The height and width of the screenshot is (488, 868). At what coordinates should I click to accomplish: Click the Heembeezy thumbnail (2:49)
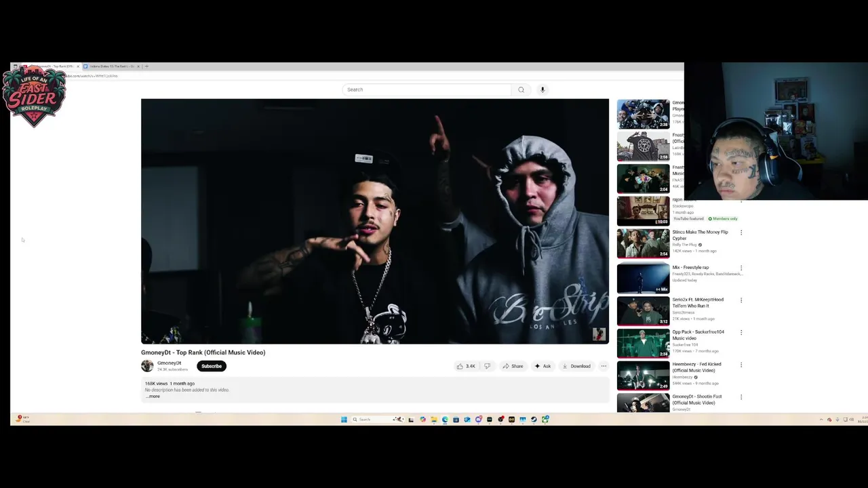pos(643,375)
